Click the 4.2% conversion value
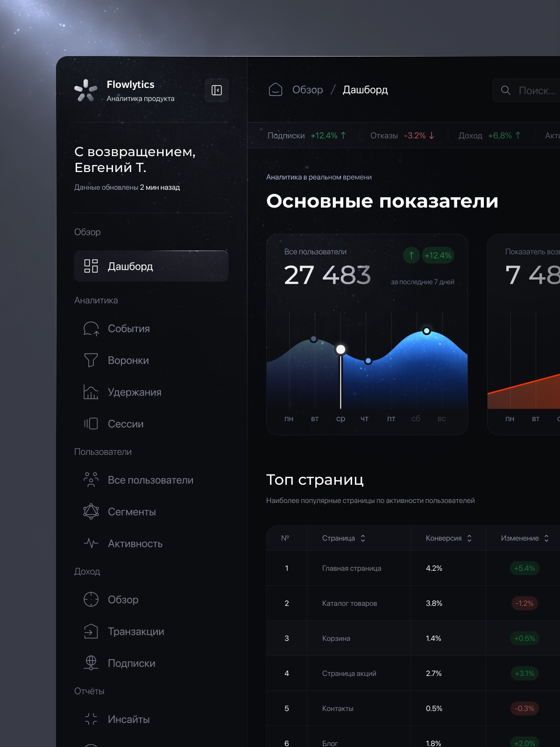The height and width of the screenshot is (747, 560). pos(434,568)
